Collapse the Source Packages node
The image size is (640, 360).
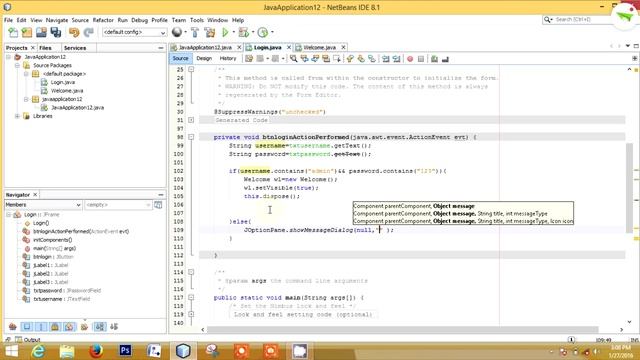tap(17, 65)
